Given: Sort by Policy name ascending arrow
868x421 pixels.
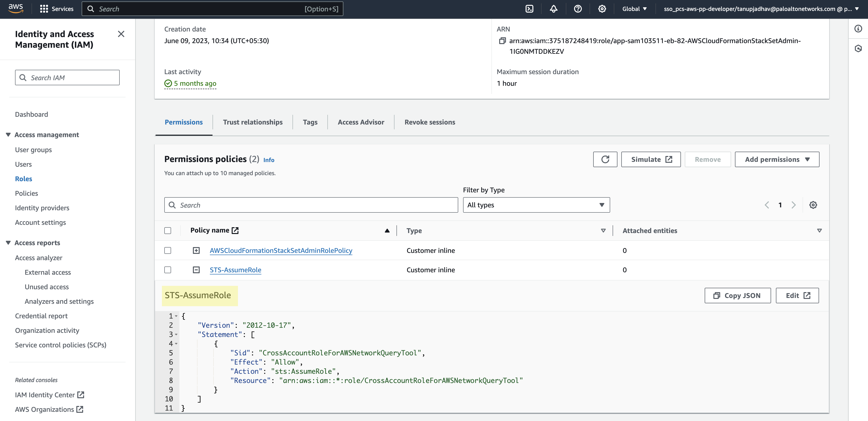Looking at the screenshot, I should (387, 230).
